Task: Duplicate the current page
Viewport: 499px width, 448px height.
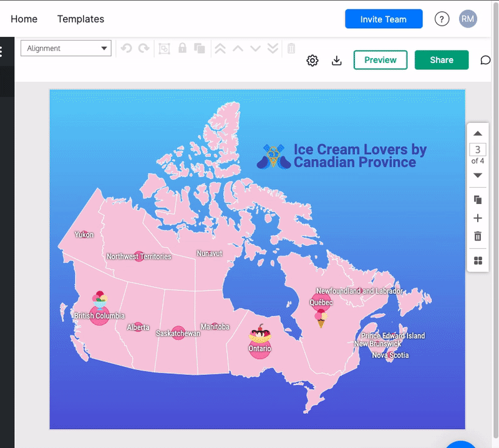Action: click(x=478, y=200)
